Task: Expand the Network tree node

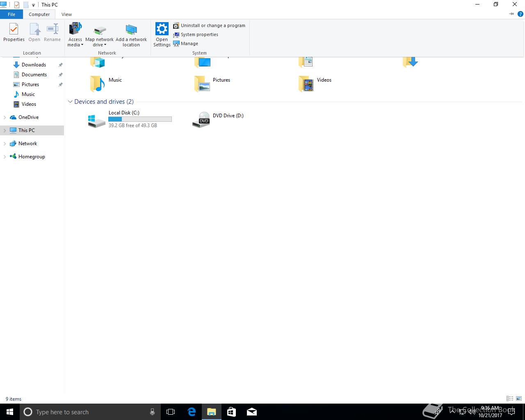Action: click(x=5, y=144)
